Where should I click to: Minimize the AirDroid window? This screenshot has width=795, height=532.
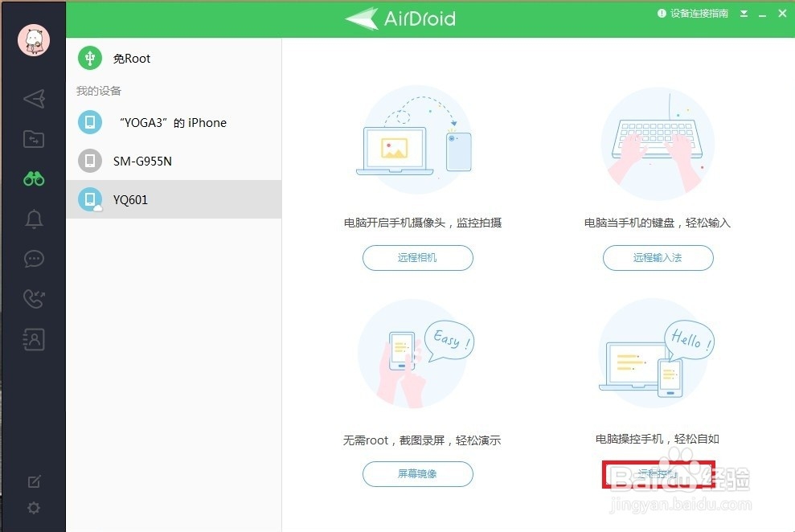762,14
